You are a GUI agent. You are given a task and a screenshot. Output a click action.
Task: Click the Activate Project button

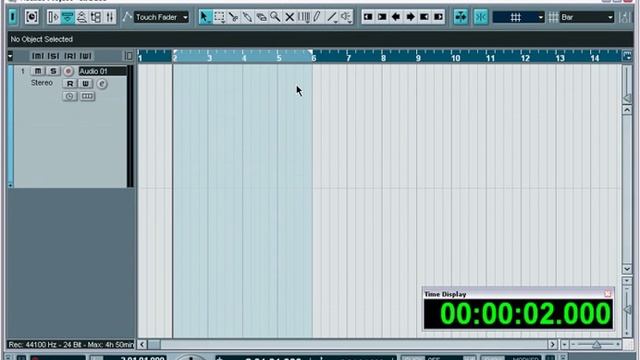tap(13, 17)
